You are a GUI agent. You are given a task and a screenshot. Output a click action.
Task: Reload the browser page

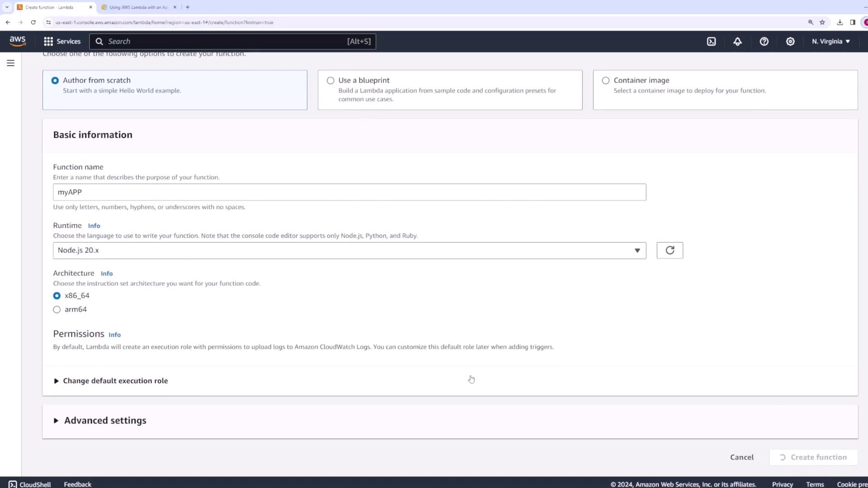pos(33,22)
